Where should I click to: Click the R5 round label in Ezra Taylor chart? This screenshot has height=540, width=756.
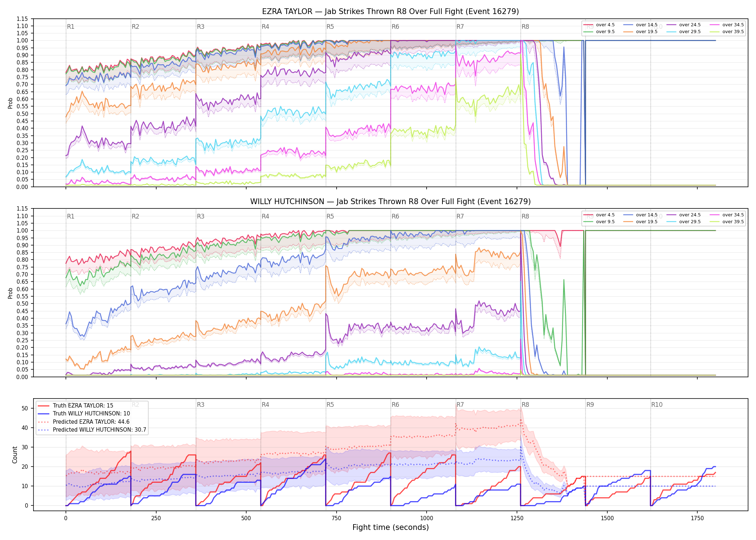click(330, 27)
